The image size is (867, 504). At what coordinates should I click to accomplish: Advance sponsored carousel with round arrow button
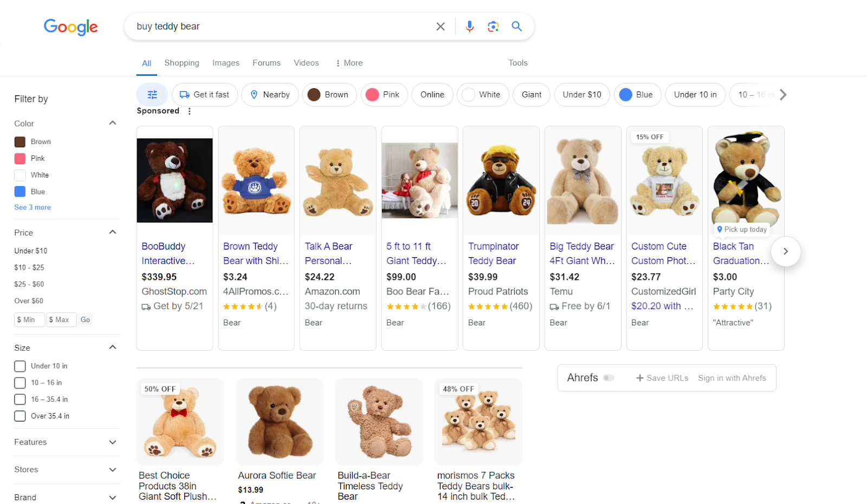[786, 251]
